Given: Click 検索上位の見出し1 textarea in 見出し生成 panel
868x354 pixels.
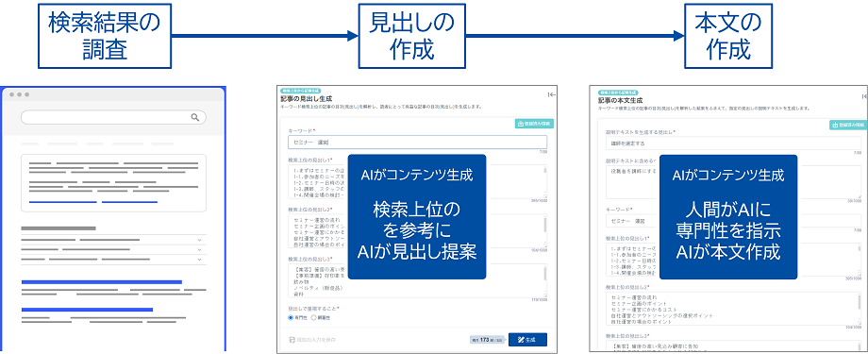Looking at the screenshot, I should click(417, 181).
